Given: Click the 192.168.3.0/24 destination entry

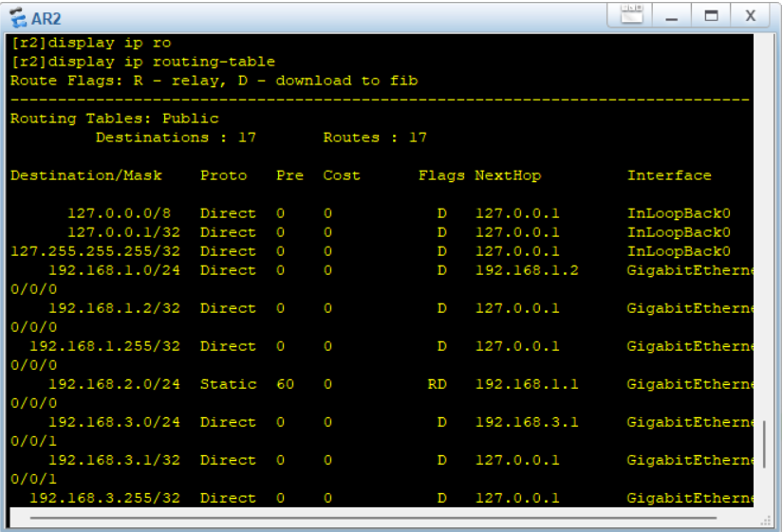Looking at the screenshot, I should [x=114, y=422].
